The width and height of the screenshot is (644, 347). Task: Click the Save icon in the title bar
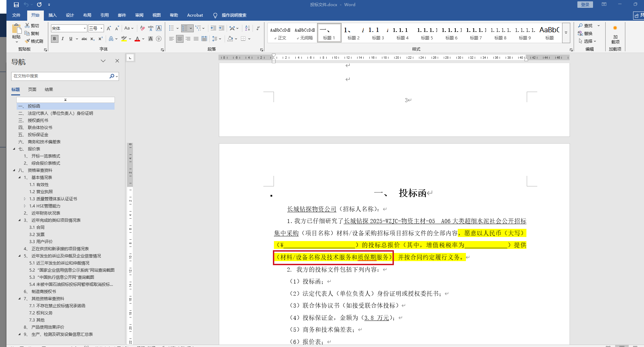(x=16, y=5)
